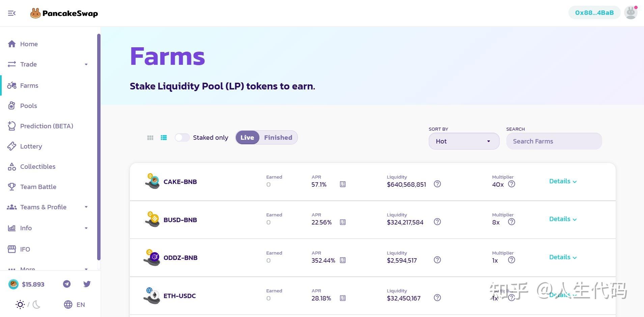Click the IFO storefront icon

pyautogui.click(x=12, y=249)
